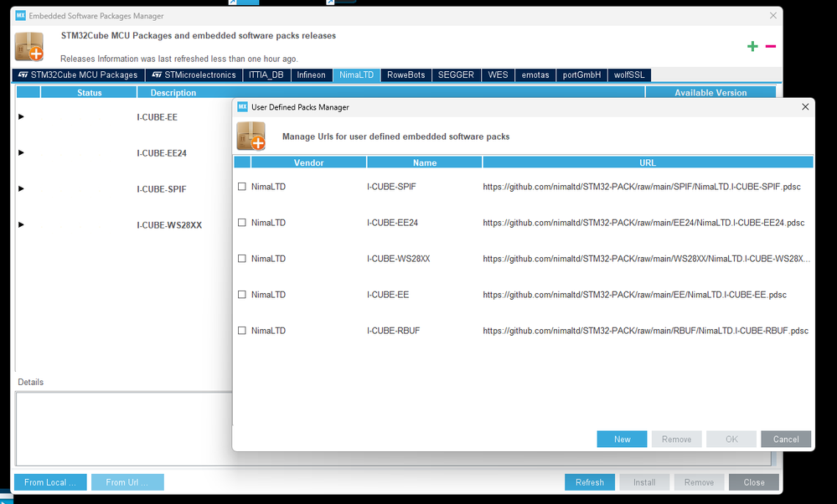Open the SEGGER tab

click(x=456, y=75)
